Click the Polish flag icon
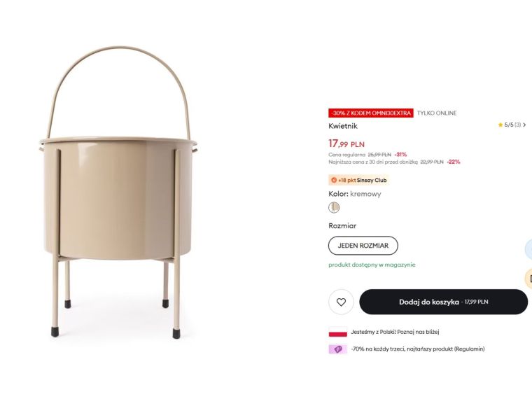This screenshot has width=532, height=399. 337,332
